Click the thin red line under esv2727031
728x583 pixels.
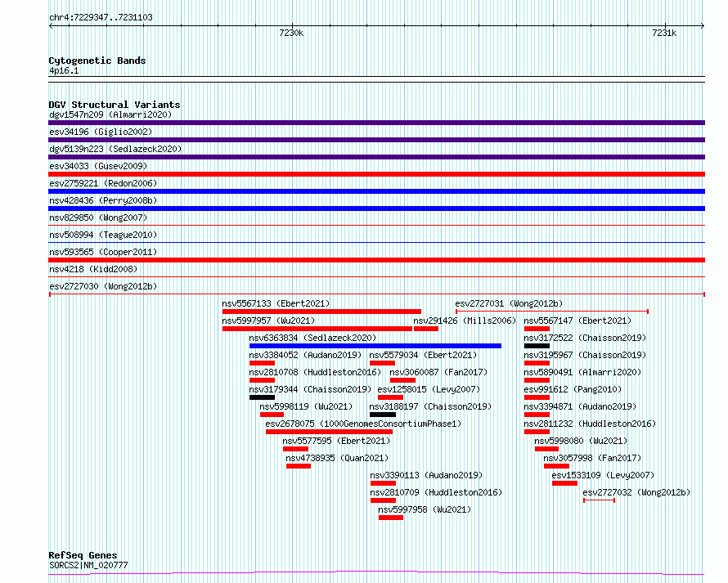(552, 312)
